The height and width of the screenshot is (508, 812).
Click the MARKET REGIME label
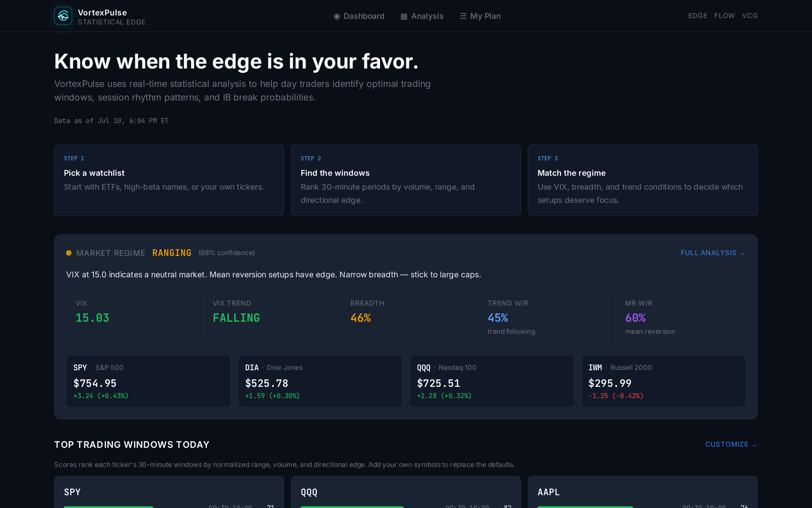pos(111,253)
